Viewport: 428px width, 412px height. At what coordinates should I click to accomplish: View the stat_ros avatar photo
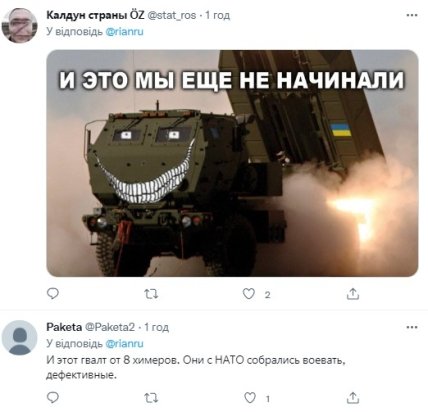coord(19,26)
